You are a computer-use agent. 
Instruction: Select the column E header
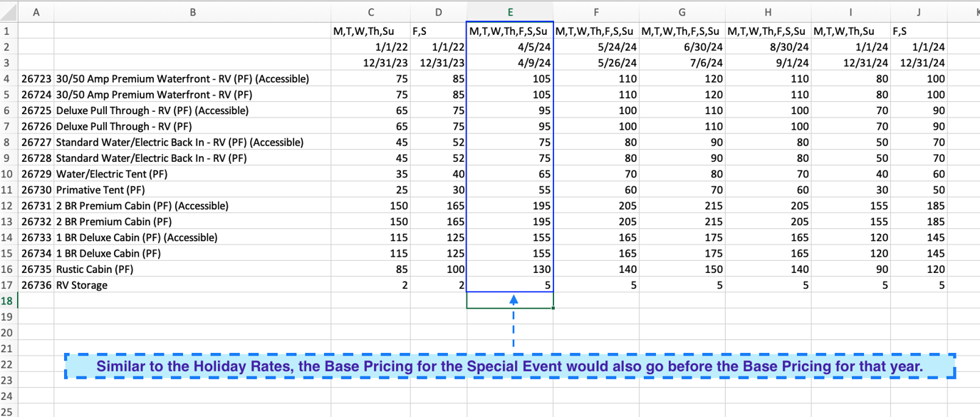pos(510,12)
